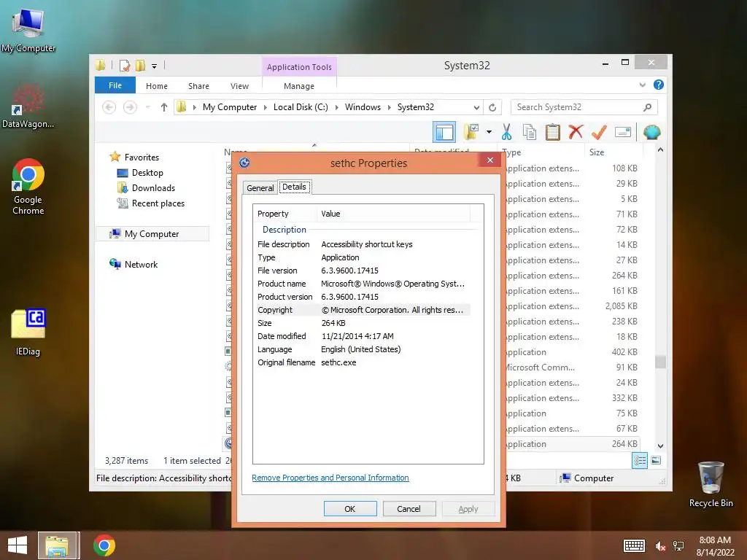
Task: Close the sethc Properties dialog
Action: 489,160
